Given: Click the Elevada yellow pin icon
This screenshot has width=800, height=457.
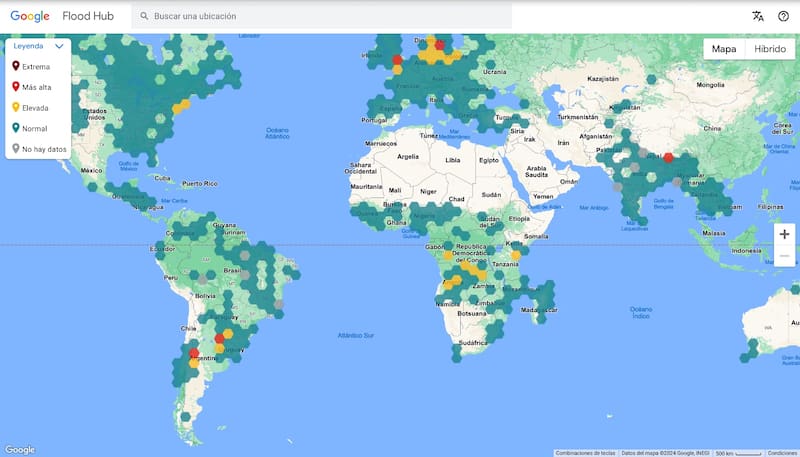Looking at the screenshot, I should 15,108.
